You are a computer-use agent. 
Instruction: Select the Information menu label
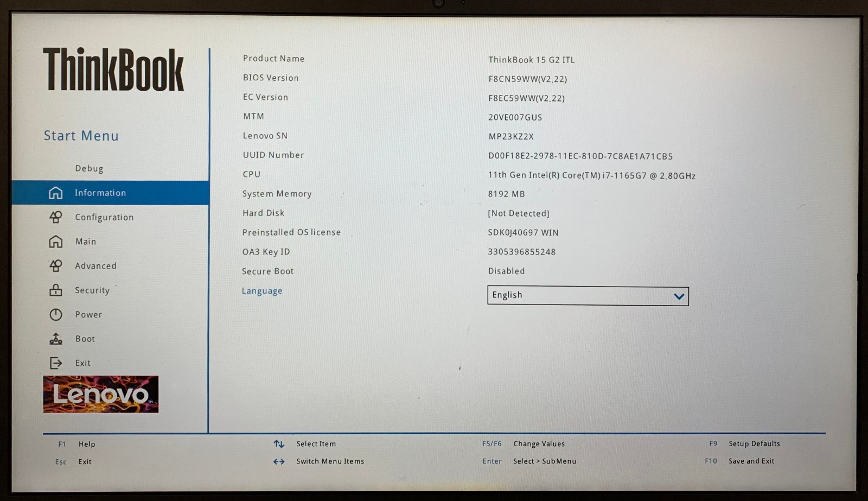coord(100,193)
